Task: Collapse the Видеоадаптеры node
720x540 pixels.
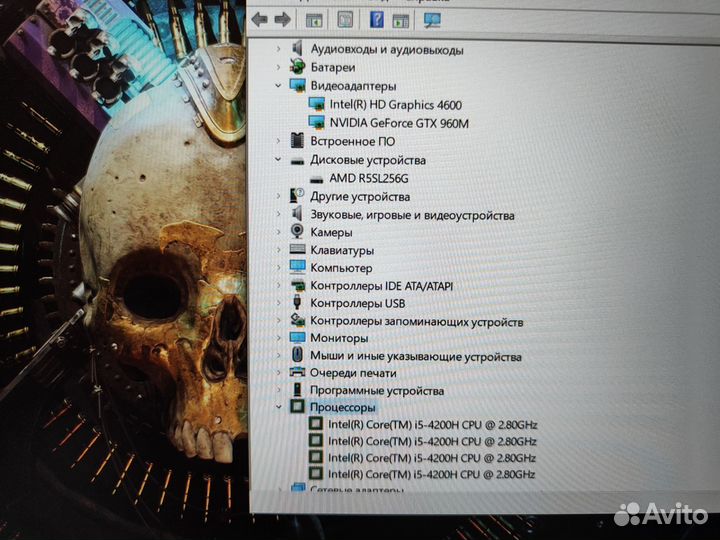Action: [x=278, y=86]
